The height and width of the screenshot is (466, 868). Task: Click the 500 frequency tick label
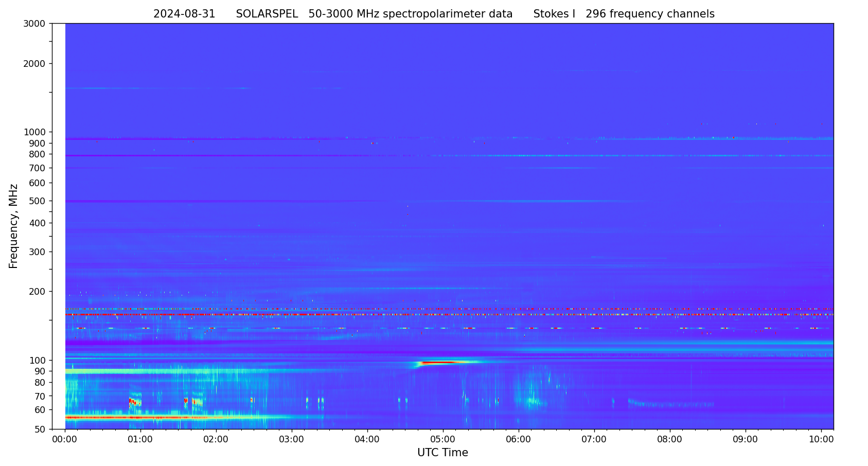coord(38,201)
